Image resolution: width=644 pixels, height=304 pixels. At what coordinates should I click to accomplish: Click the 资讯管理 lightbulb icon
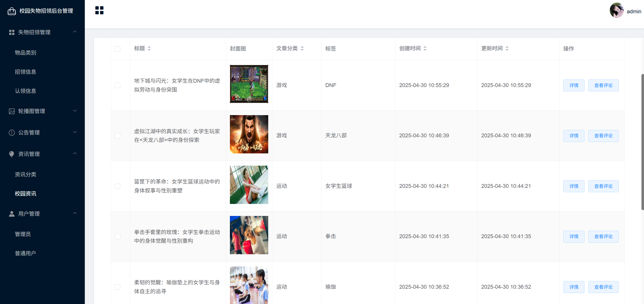(12, 154)
